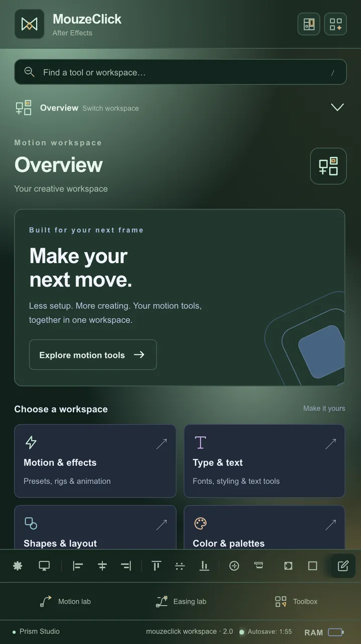Screen dimensions: 361x644
Task: Select the align horizontal center tool
Action: [x=102, y=566]
